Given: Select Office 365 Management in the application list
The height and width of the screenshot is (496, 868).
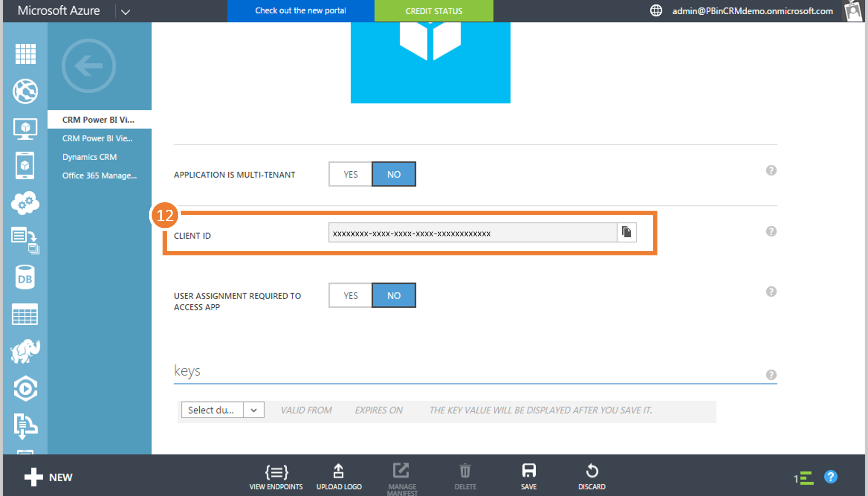Looking at the screenshot, I should coord(99,175).
